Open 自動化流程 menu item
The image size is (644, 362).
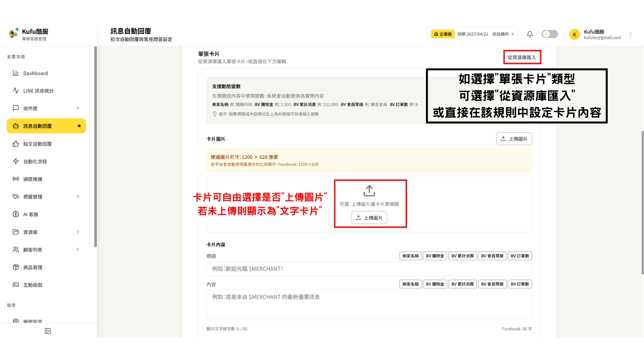click(x=46, y=161)
